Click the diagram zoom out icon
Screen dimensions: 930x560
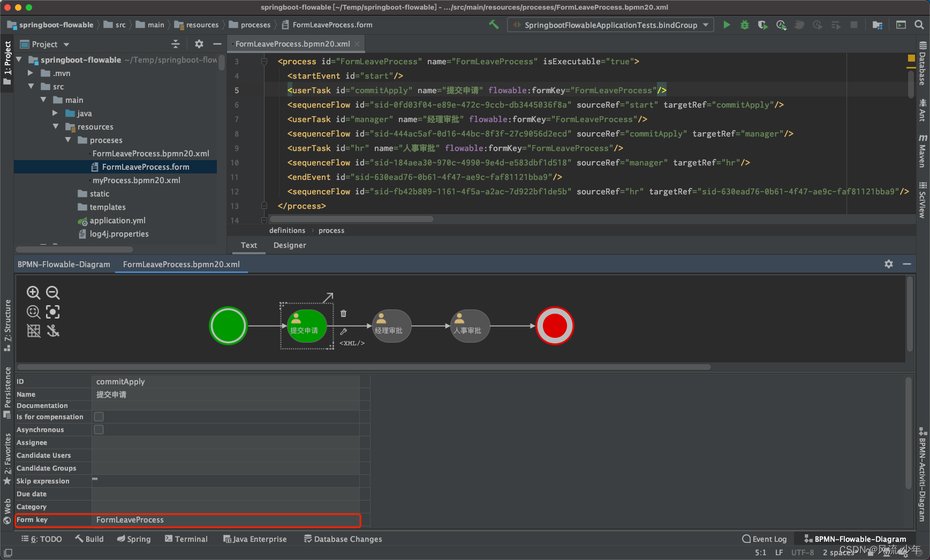(x=52, y=292)
